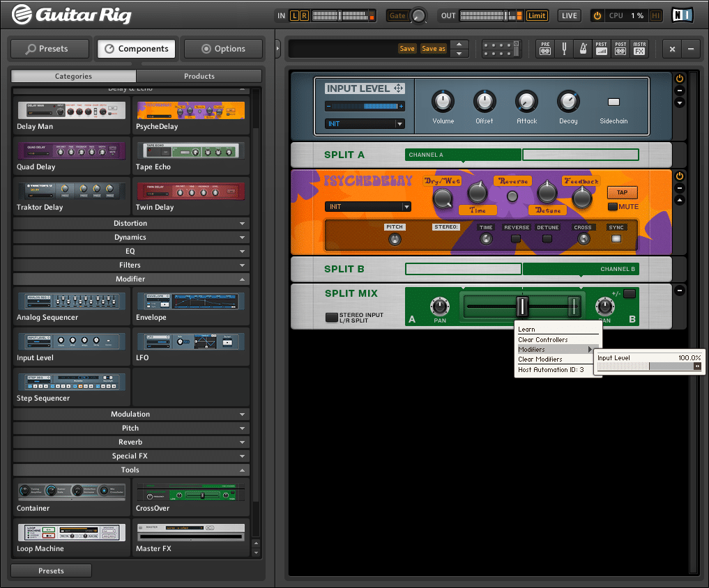Toggle the left input channel L button
Screen dimensions: 709x588
[295, 16]
